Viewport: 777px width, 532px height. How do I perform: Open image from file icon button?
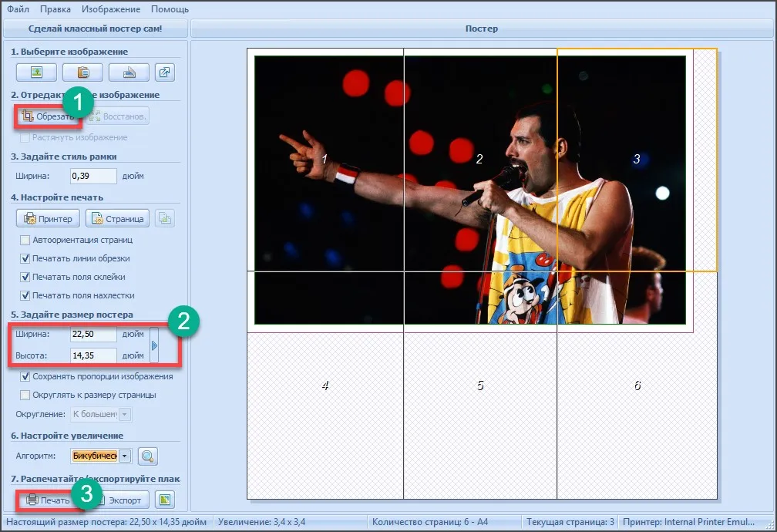(36, 72)
